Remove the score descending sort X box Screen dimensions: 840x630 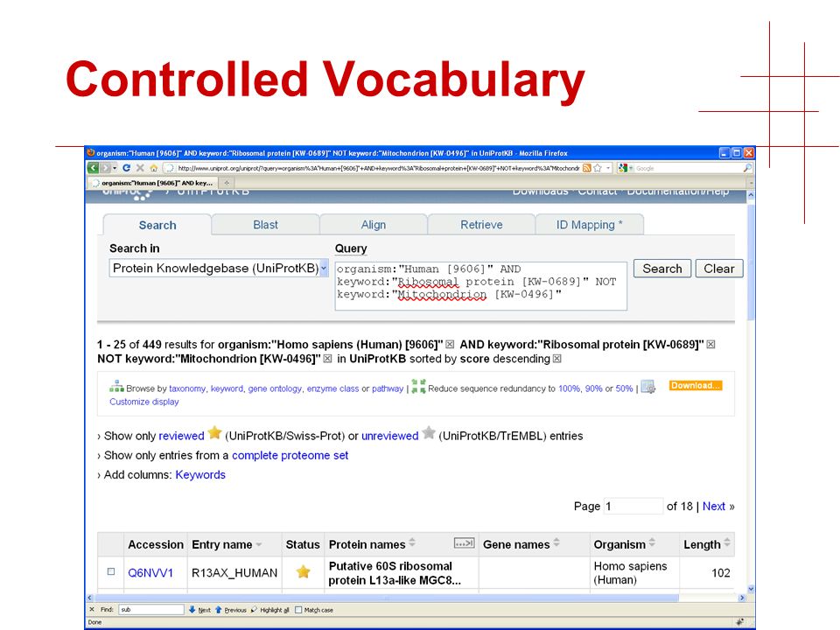coord(557,359)
